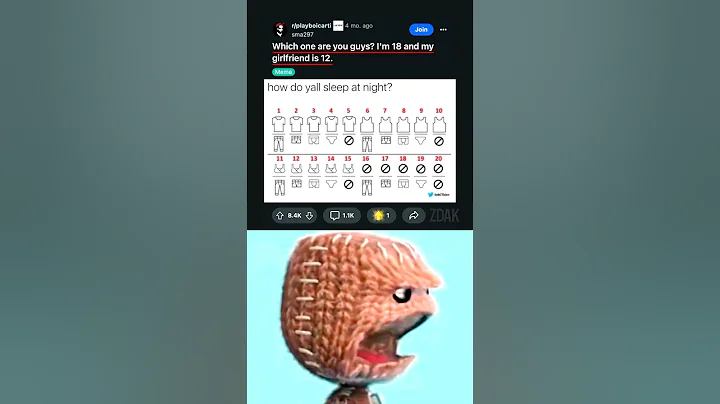Click the '4 mo. ago' timestamp
The image size is (720, 404).
click(x=359, y=26)
